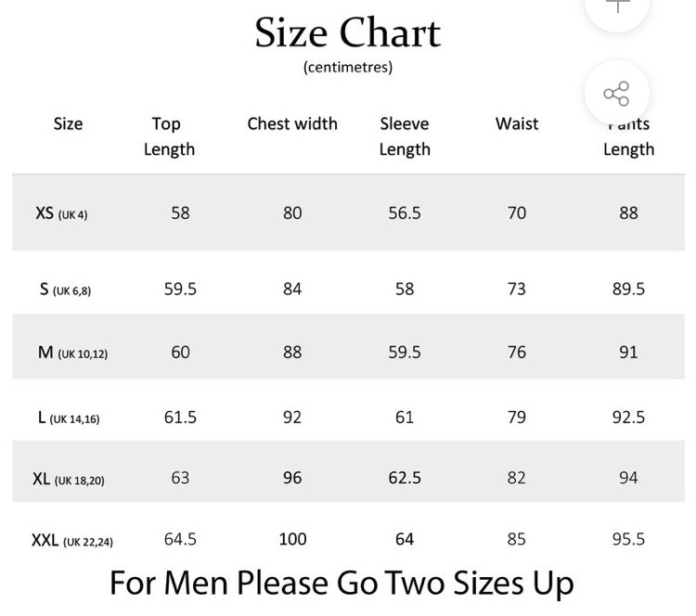Click the XXL chest width value 100
The width and height of the screenshot is (696, 616).
point(292,539)
